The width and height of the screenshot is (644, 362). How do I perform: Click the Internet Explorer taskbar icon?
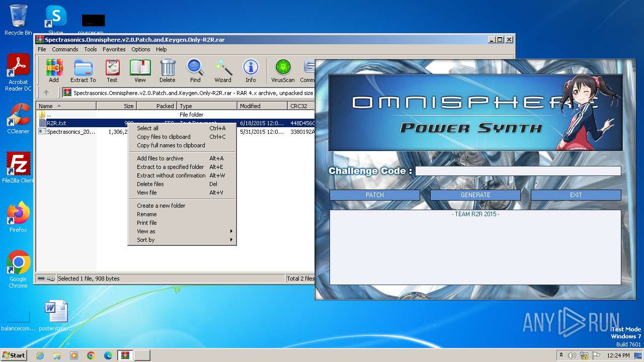40,355
